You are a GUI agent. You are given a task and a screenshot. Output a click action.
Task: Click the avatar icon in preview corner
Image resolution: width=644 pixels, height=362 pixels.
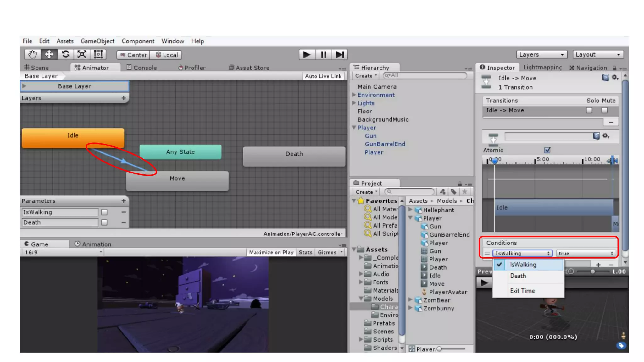[623, 336]
